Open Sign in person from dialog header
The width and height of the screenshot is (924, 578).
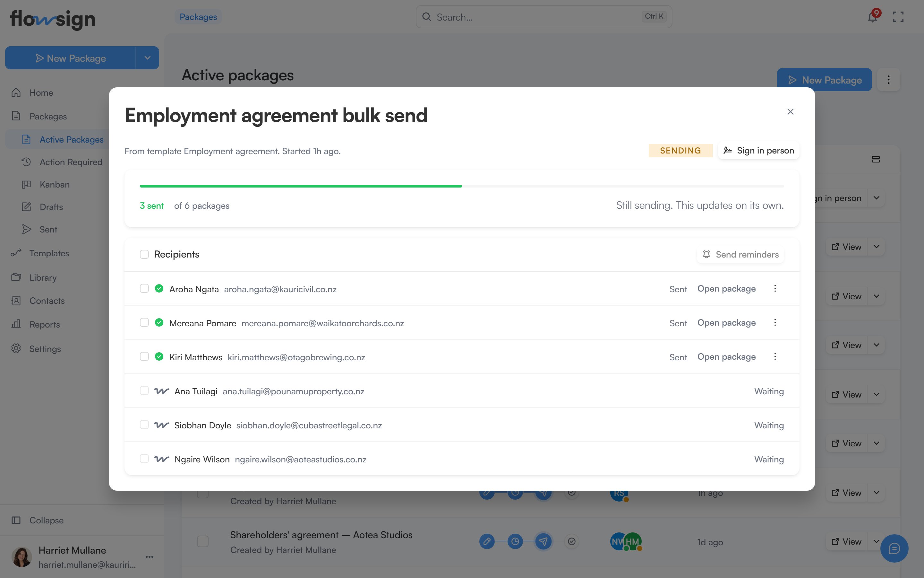point(759,151)
